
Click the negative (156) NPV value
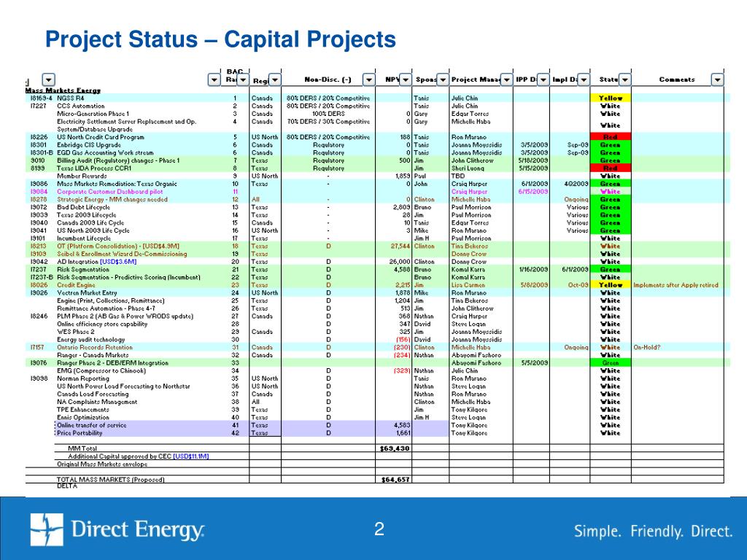[x=403, y=340]
